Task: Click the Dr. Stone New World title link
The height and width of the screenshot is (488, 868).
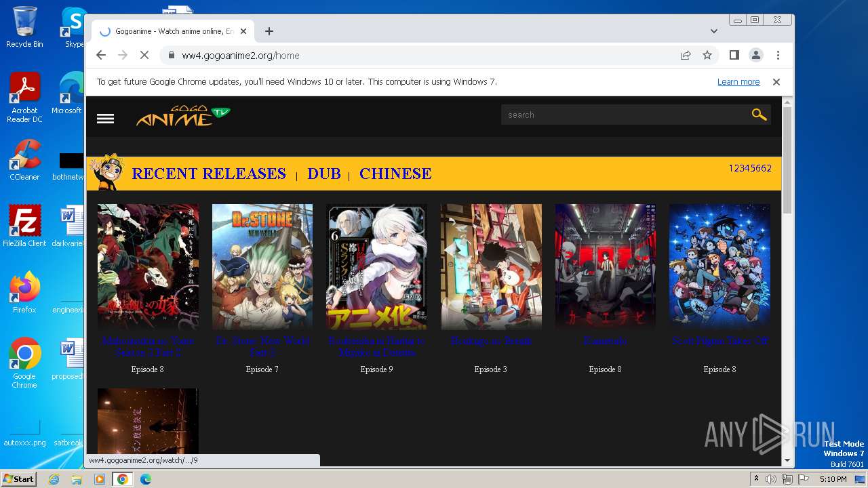Action: [x=262, y=346]
